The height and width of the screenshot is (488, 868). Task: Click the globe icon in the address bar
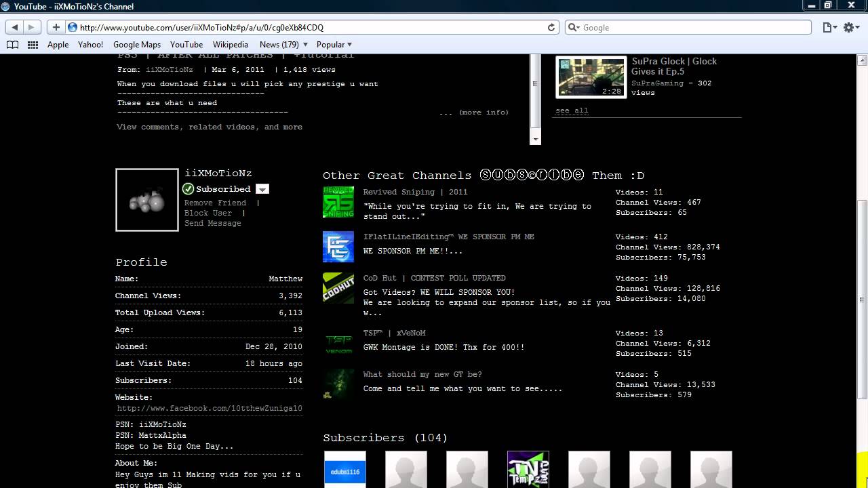click(73, 27)
